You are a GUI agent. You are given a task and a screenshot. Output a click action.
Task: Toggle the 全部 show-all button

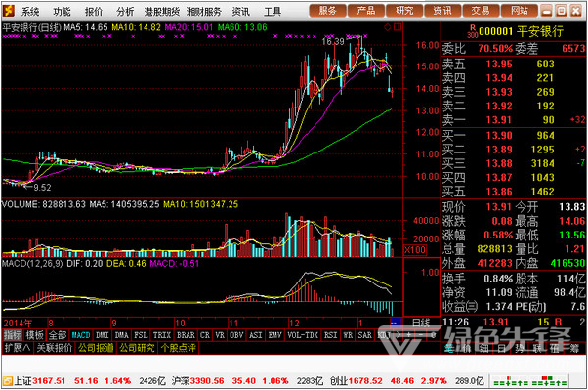[58, 335]
